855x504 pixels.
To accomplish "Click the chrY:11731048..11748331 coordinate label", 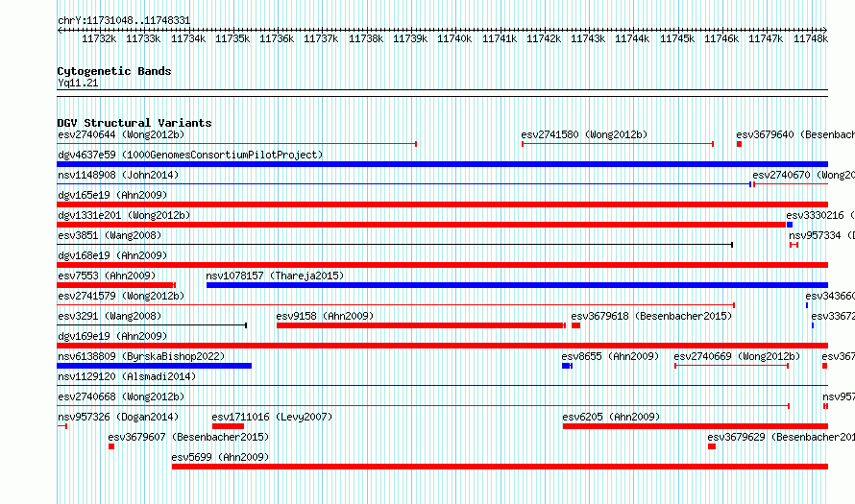I will 124,21.
